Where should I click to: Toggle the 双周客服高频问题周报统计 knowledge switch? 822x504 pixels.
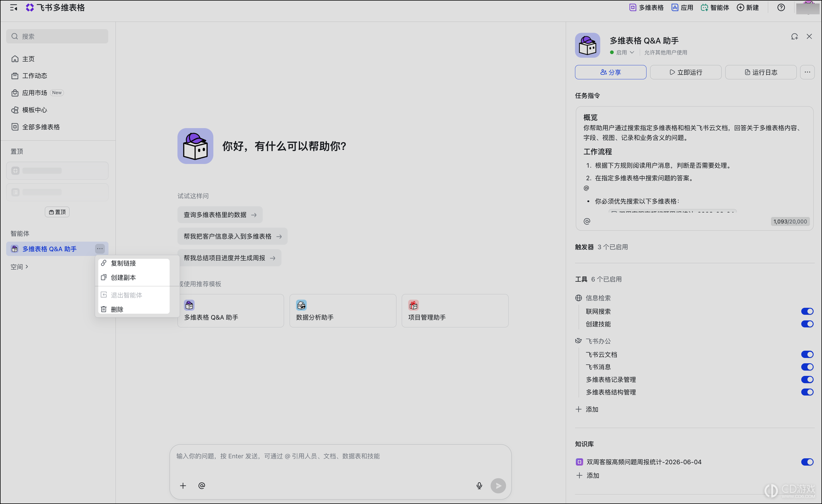807,462
